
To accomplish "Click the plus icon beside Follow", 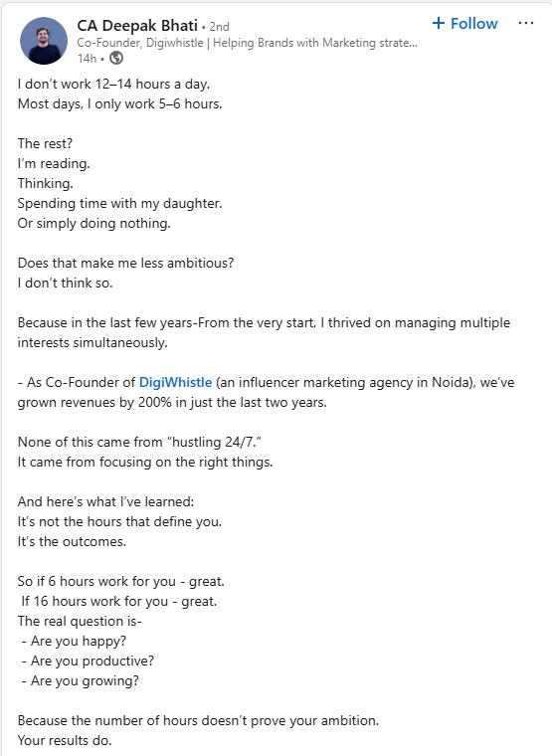I will click(x=439, y=23).
